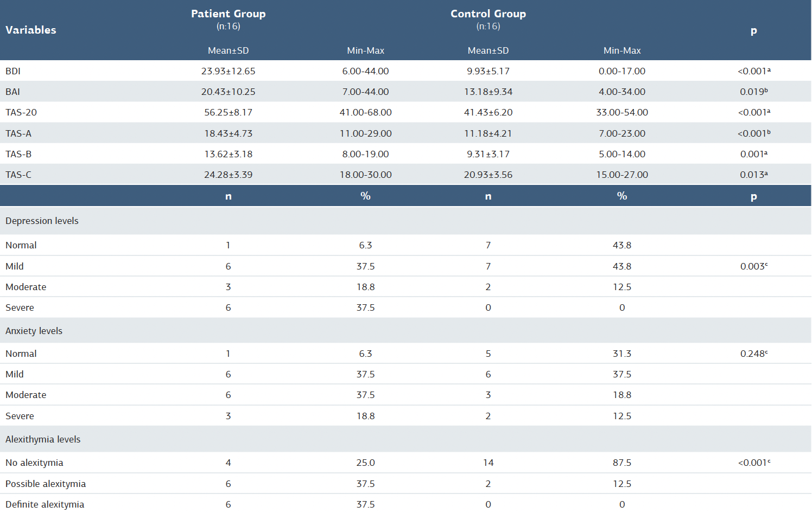812x513 pixels.
Task: Click TAS-20 patient min-max 41.00-68.00
Action: pos(365,112)
